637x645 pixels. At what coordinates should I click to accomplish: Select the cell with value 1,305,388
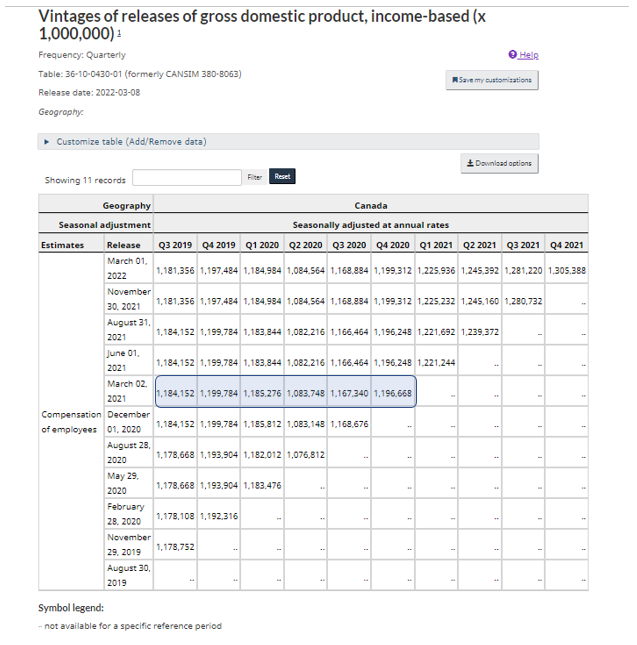point(566,271)
